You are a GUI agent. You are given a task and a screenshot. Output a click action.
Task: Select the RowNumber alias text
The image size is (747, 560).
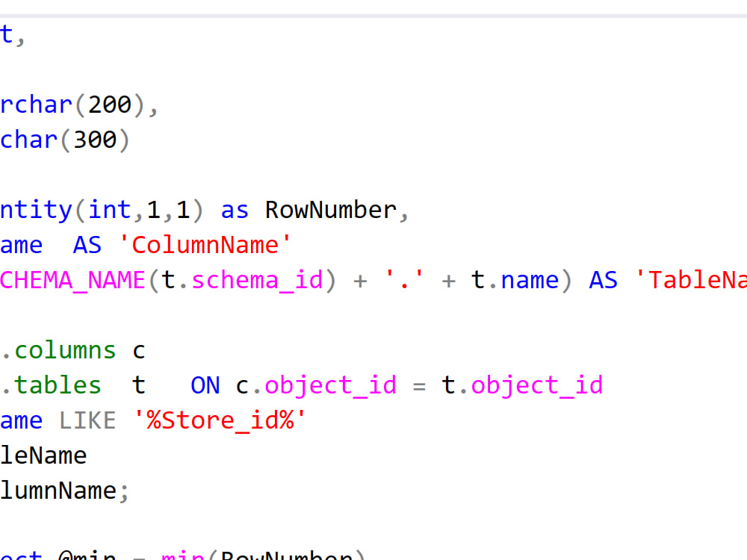click(331, 210)
